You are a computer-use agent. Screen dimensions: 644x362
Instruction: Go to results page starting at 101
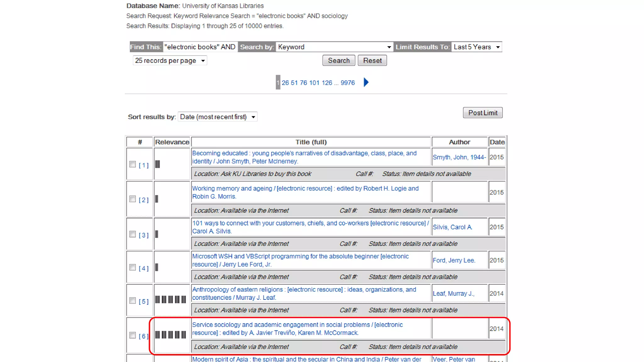[314, 83]
